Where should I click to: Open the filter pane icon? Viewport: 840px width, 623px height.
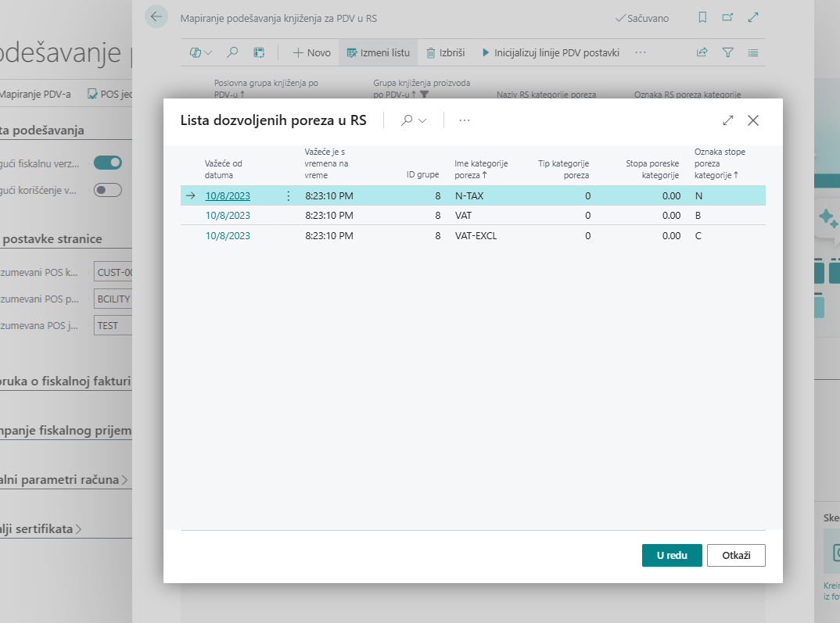pos(727,52)
